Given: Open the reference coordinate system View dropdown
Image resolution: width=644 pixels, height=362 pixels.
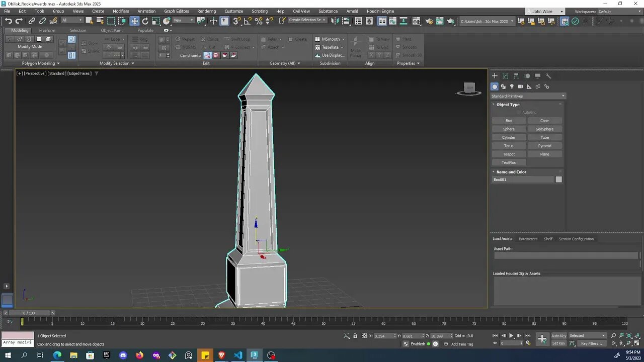Looking at the screenshot, I should click(x=184, y=21).
